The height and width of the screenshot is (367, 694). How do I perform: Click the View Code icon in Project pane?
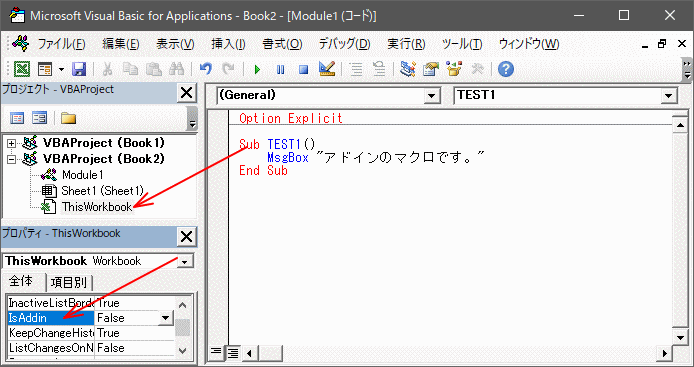(17, 118)
